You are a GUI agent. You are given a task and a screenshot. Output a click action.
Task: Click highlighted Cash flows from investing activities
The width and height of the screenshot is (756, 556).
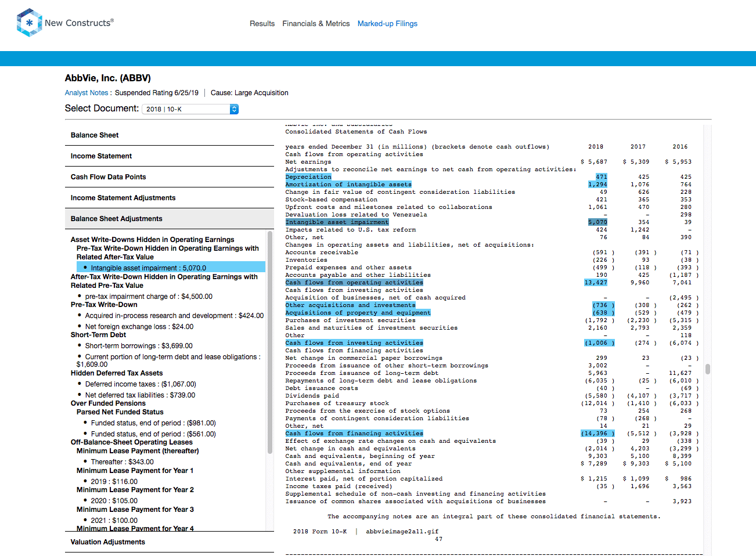click(354, 343)
